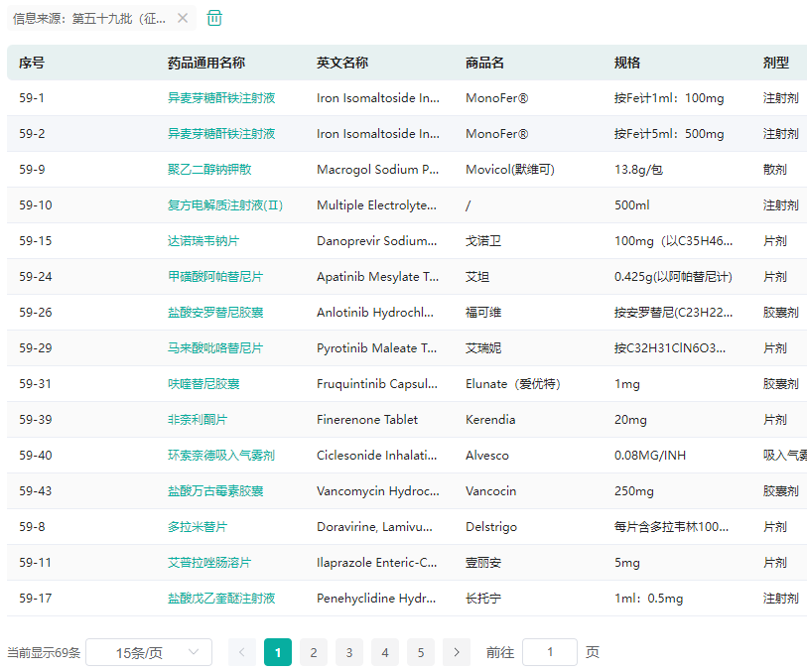The width and height of the screenshot is (807, 672).
Task: Jump to page 4
Action: pyautogui.click(x=385, y=652)
